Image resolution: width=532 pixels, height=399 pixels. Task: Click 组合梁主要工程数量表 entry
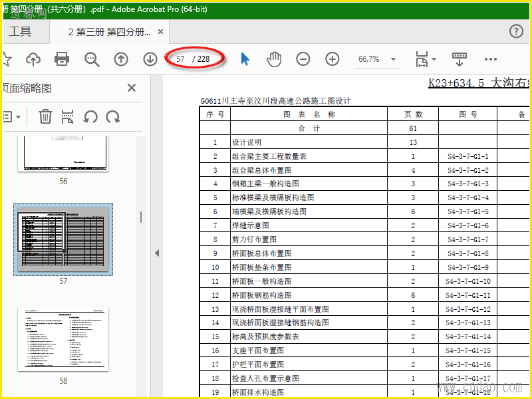[269, 156]
